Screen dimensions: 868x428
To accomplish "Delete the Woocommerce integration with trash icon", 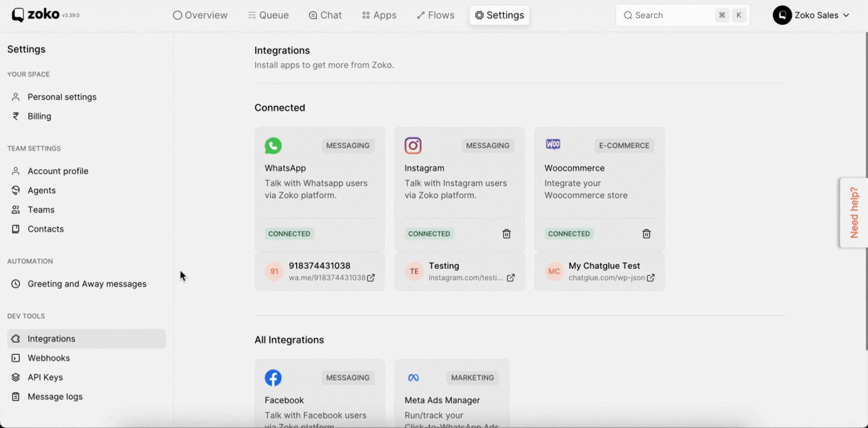I will click(646, 234).
